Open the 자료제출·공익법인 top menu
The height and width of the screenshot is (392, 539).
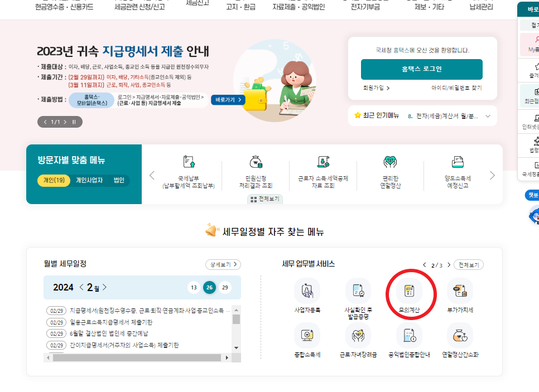(299, 7)
